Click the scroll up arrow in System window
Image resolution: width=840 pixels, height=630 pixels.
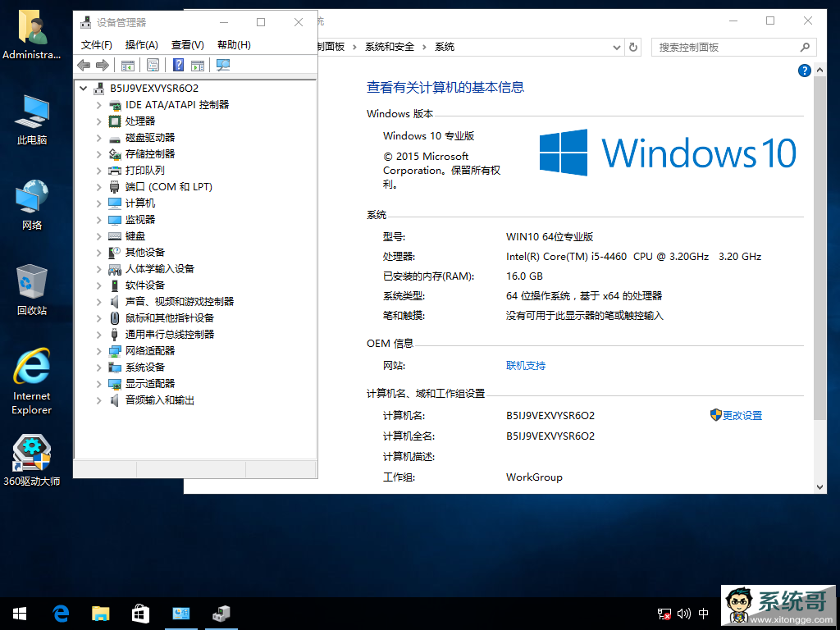819,71
